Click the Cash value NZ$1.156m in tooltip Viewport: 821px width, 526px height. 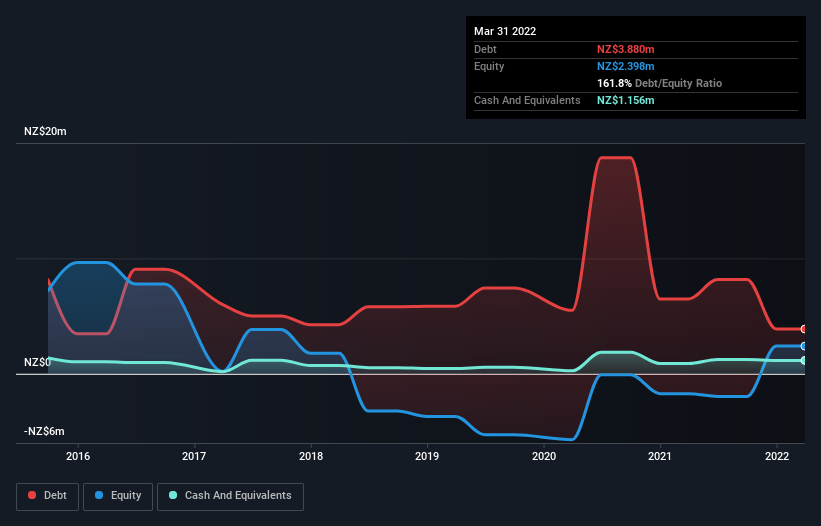(x=626, y=100)
